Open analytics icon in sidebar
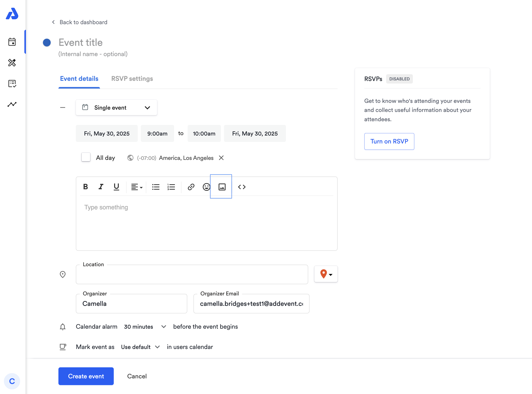This screenshot has width=532, height=394. 12,104
